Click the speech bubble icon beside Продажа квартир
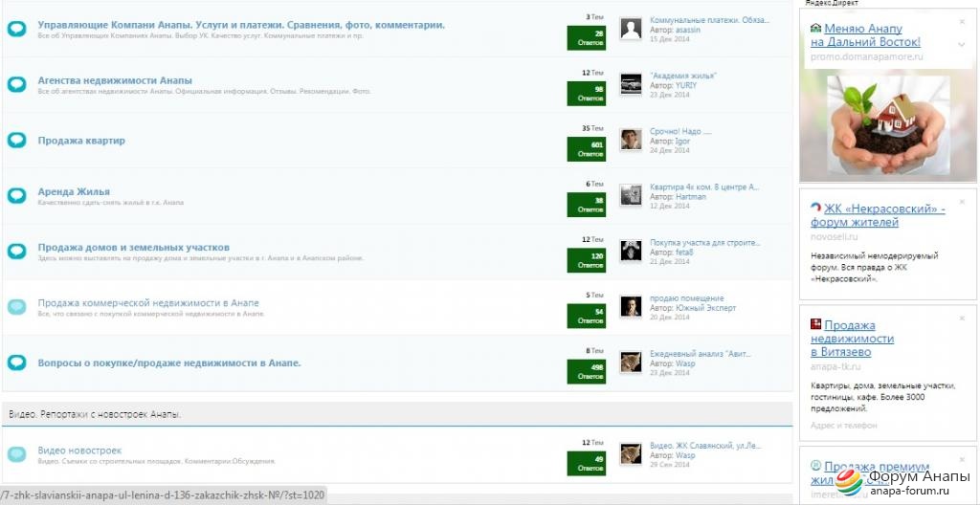Screen dimensions: 980x505 pyautogui.click(x=16, y=141)
